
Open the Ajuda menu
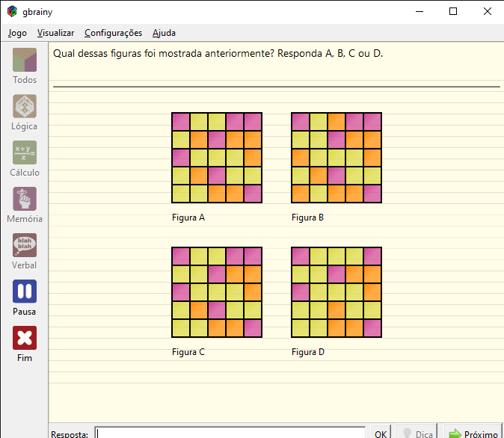coord(164,33)
